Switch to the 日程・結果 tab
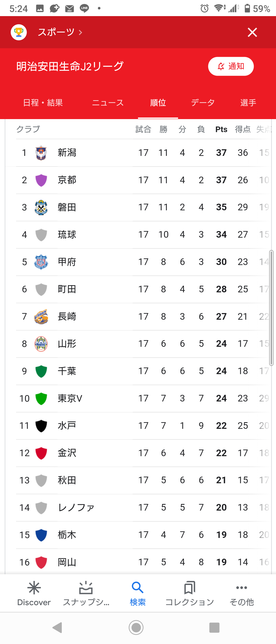276x644 pixels. [43, 103]
